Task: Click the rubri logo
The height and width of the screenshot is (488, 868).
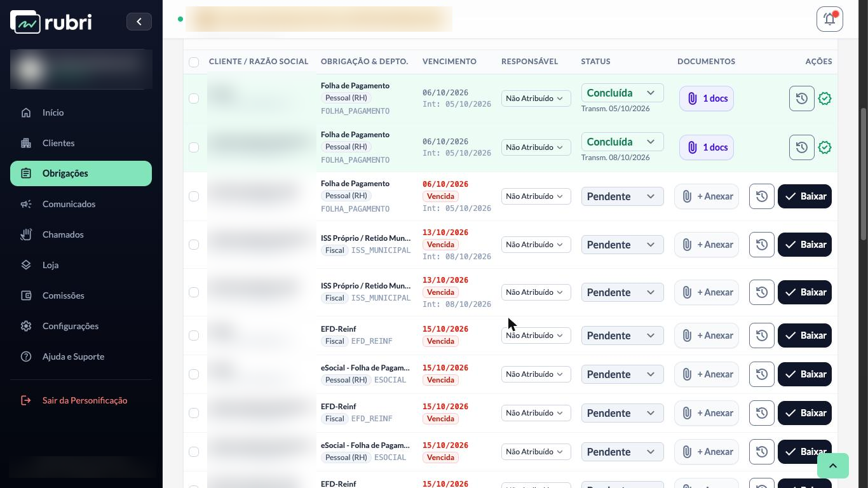Action: pos(51,22)
